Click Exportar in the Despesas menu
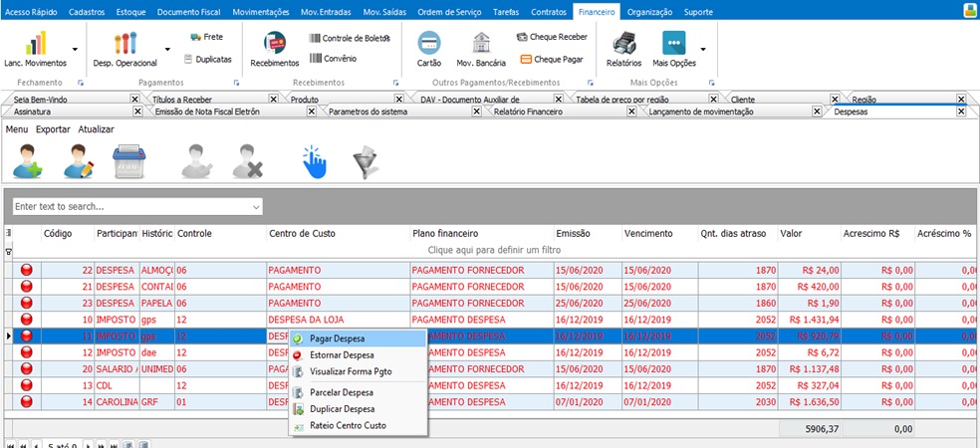Viewport: 980px width, 448px height. click(53, 129)
